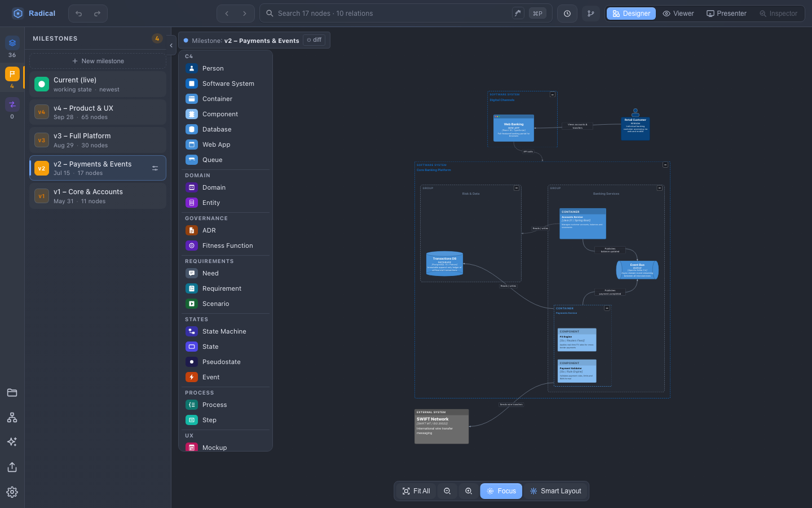Click the redo arrow in top toolbar
Image resolution: width=812 pixels, height=508 pixels.
click(x=97, y=14)
